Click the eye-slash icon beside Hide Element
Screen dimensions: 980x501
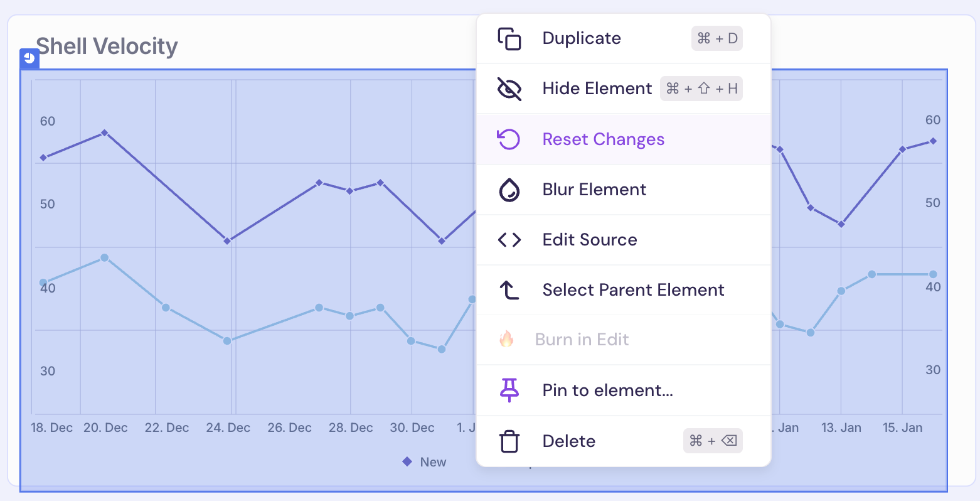click(509, 89)
